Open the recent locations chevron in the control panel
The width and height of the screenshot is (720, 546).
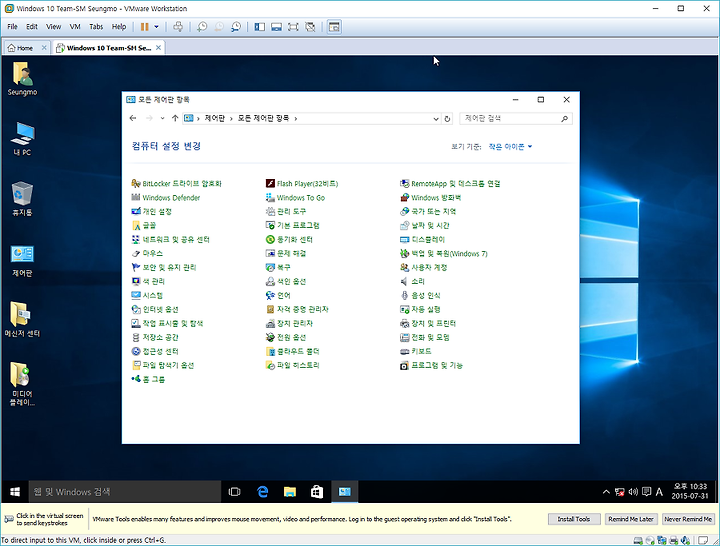click(x=162, y=118)
